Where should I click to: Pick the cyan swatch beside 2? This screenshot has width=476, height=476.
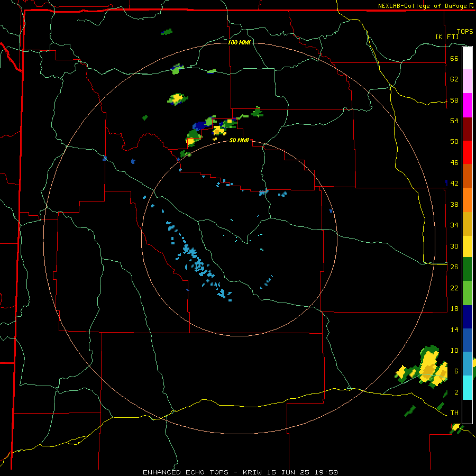tap(467, 388)
